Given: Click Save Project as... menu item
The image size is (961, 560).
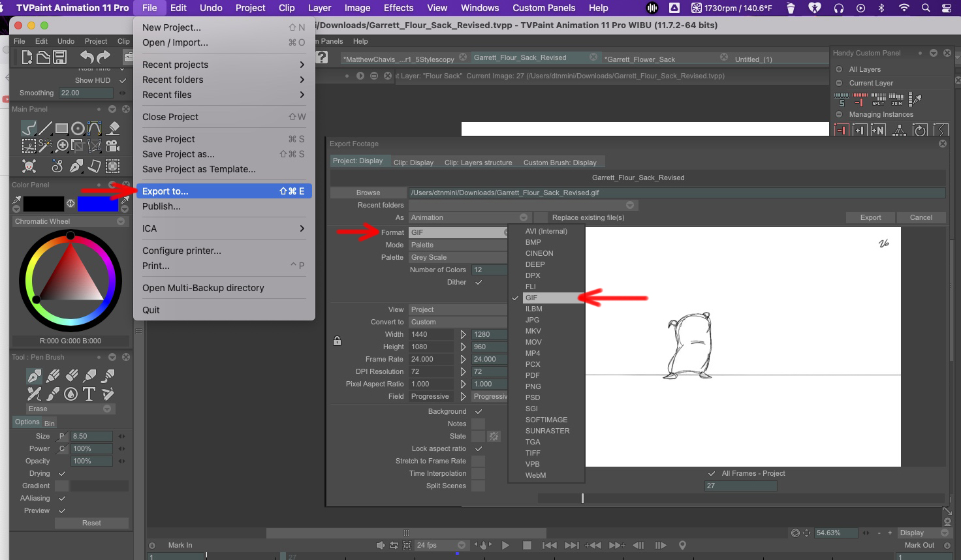Looking at the screenshot, I should click(x=224, y=154).
